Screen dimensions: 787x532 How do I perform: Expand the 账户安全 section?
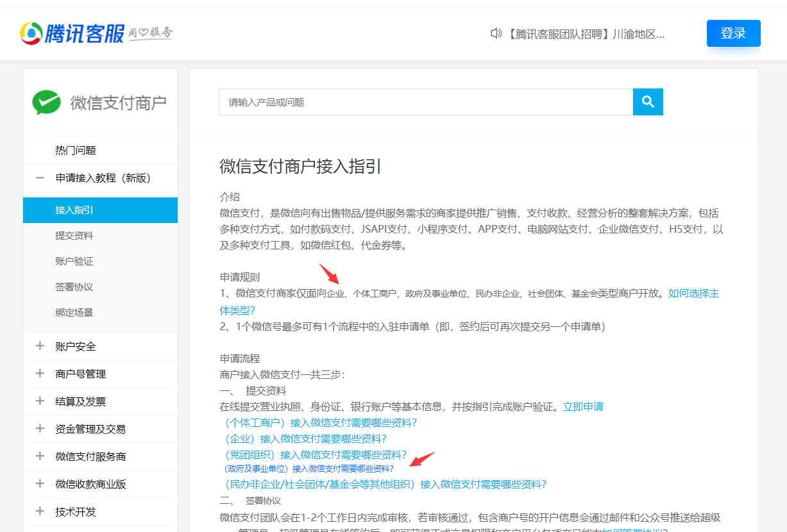(x=40, y=346)
